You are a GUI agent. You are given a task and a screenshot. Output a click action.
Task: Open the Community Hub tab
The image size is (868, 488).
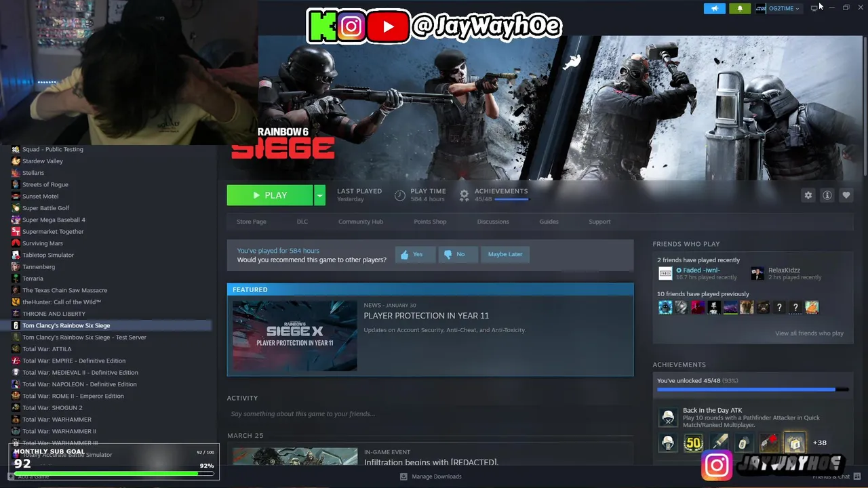(361, 222)
